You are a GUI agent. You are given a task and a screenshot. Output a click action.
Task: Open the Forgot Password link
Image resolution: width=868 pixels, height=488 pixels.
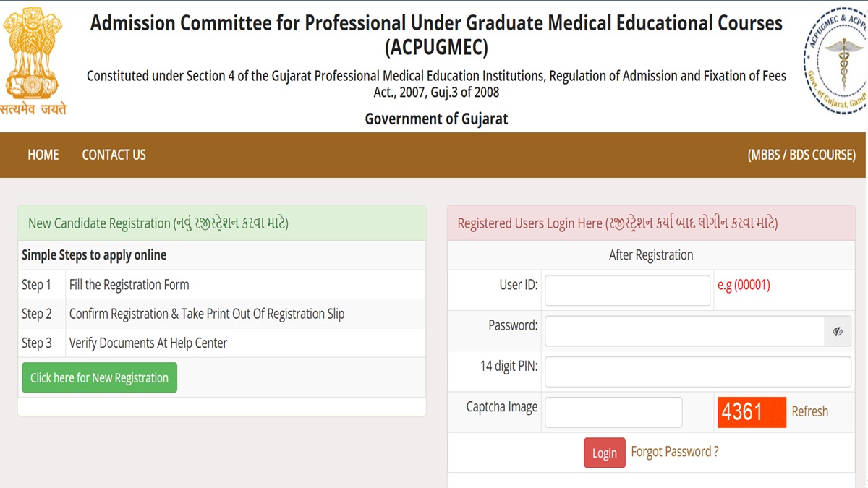674,452
